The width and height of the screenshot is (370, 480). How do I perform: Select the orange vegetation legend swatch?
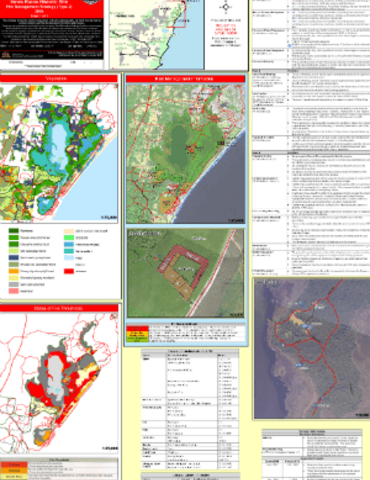coord(14,271)
